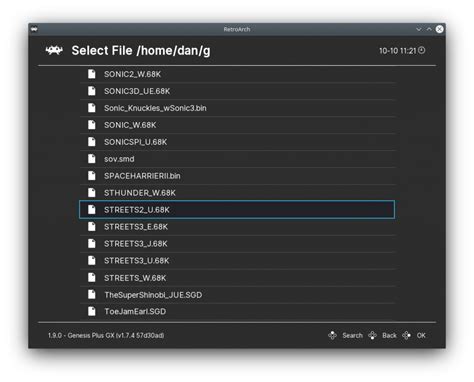
Task: Pick STHUNDER_W.68K in the file list
Action: (237, 193)
